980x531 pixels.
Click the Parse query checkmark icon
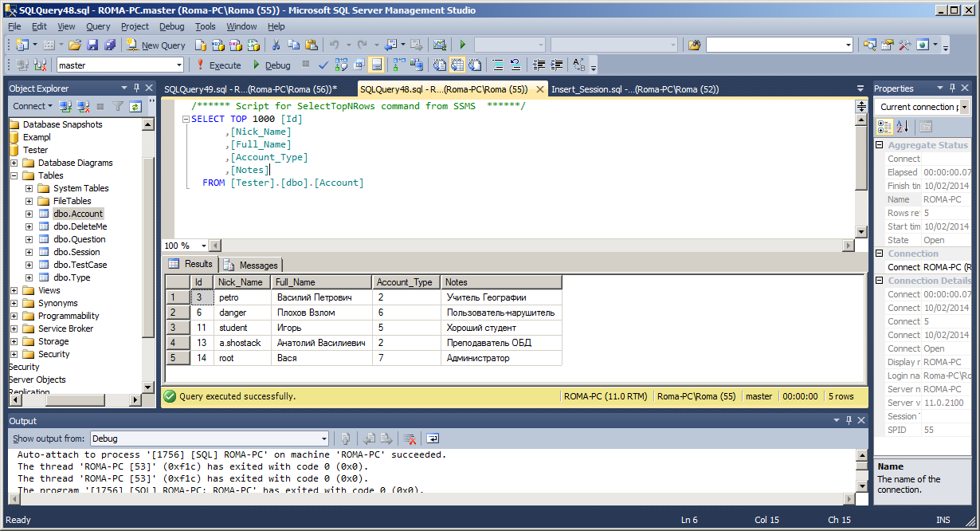323,65
